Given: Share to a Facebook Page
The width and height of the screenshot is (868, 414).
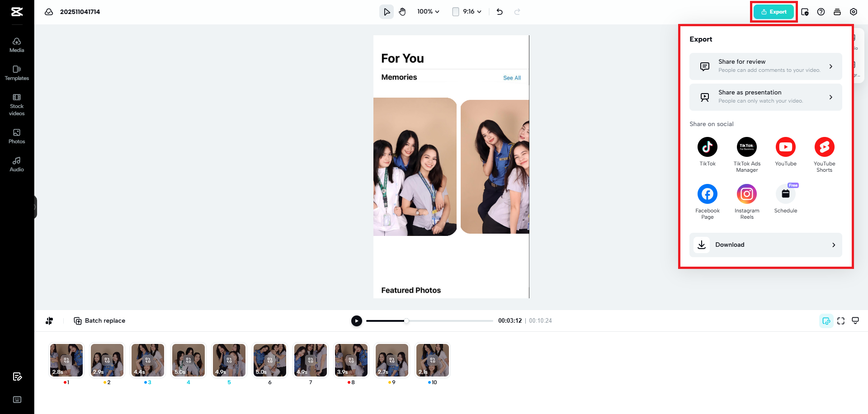Looking at the screenshot, I should (707, 193).
